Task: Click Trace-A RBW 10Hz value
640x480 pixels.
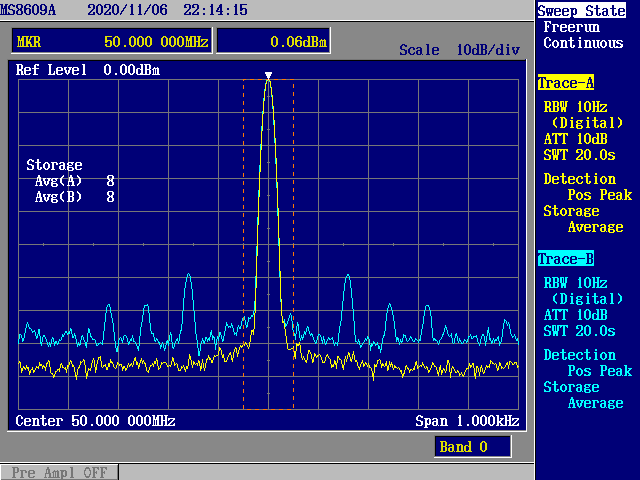Action: tap(576, 107)
